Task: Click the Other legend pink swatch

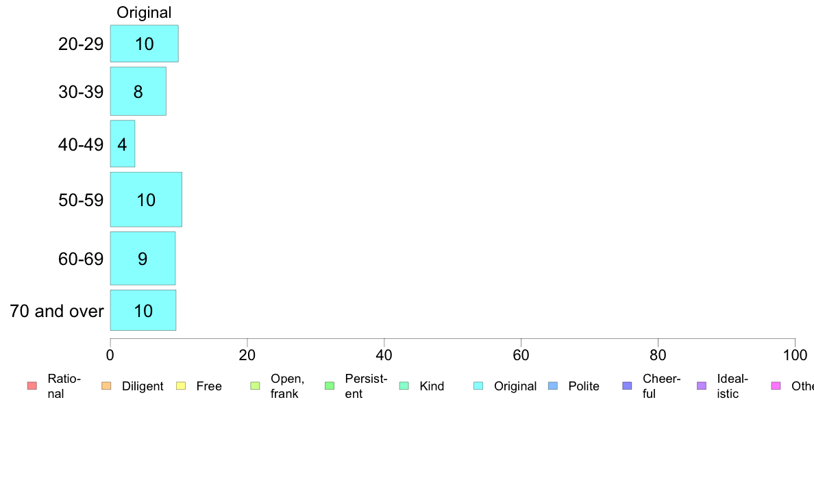Action: tap(776, 386)
